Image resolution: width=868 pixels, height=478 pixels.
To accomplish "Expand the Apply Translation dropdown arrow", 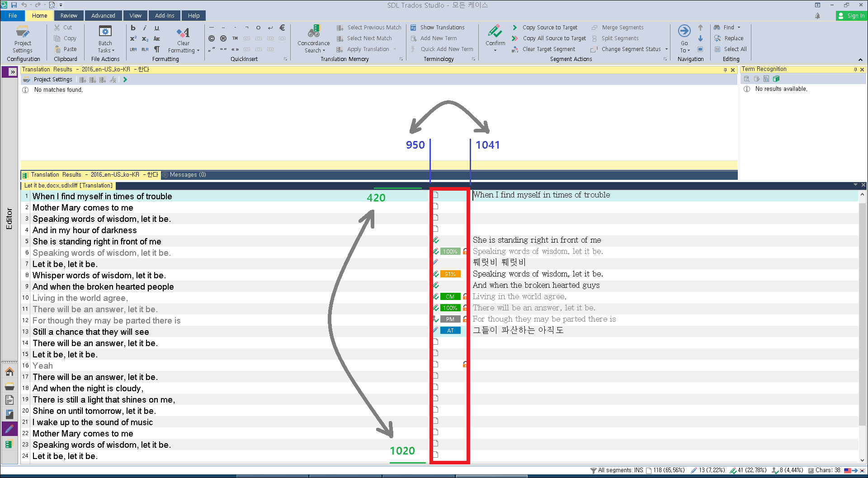I will click(395, 49).
